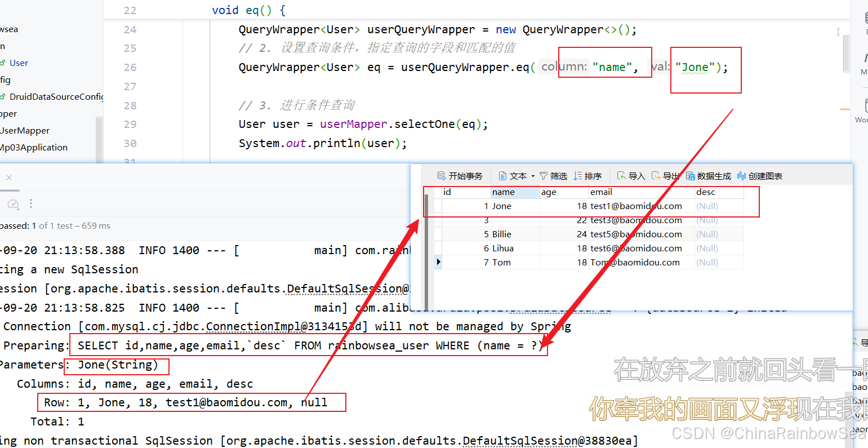The height and width of the screenshot is (448, 868).
Task: Click the id cell showing 7
Action: tap(466, 263)
